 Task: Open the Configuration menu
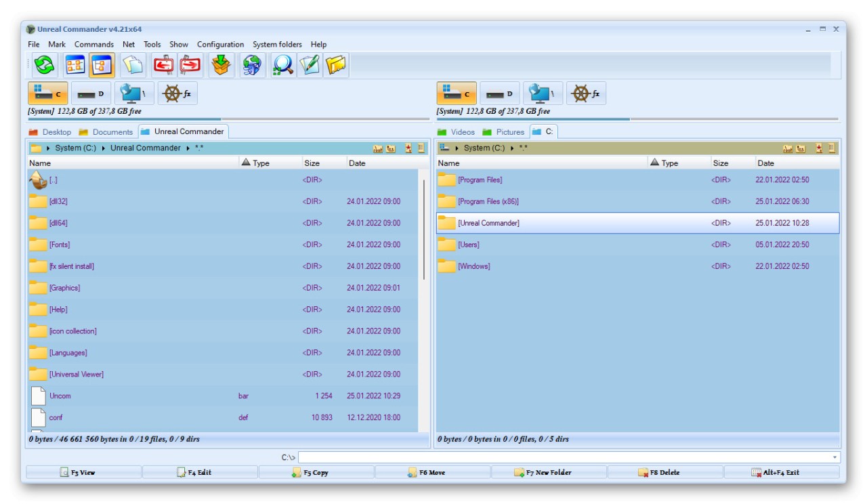(220, 45)
